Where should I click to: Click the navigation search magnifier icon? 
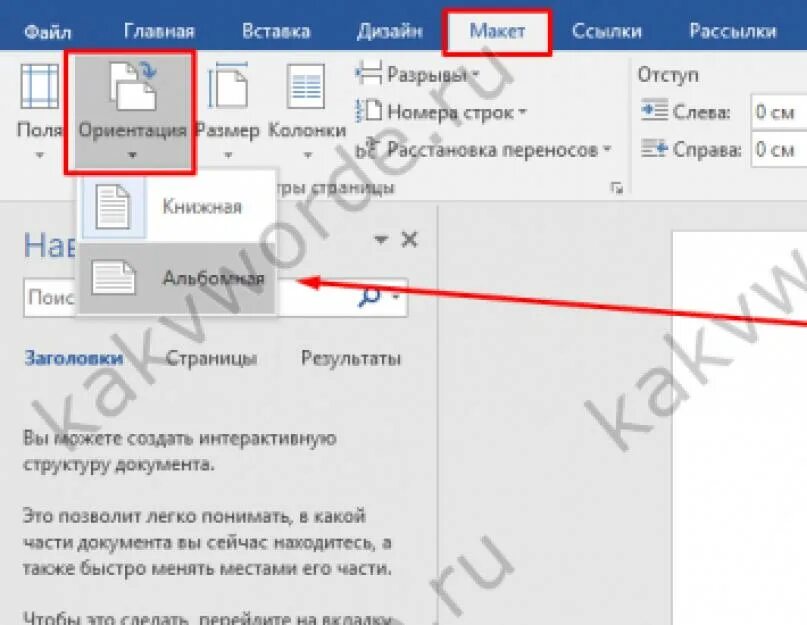click(x=370, y=296)
